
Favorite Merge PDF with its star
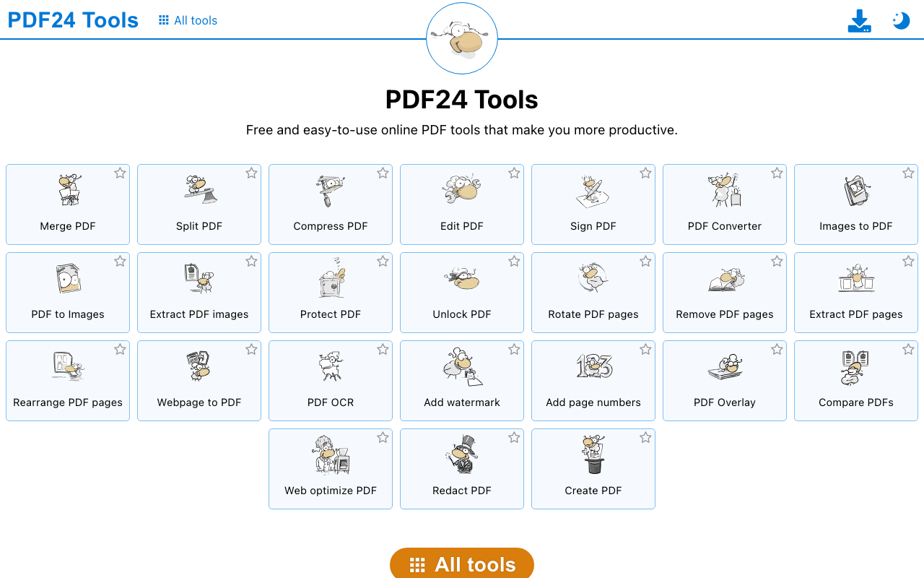click(120, 173)
